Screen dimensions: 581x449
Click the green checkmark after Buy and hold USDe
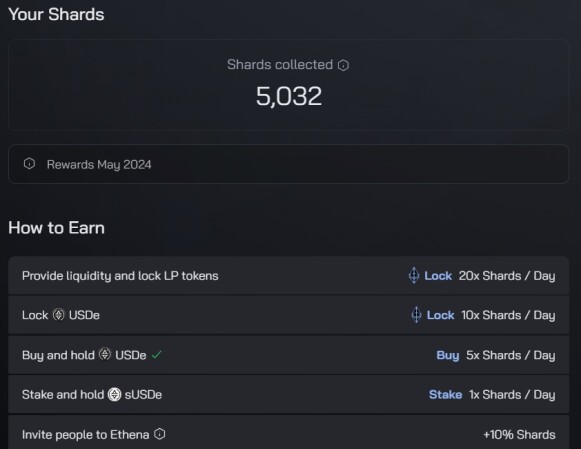pos(157,355)
